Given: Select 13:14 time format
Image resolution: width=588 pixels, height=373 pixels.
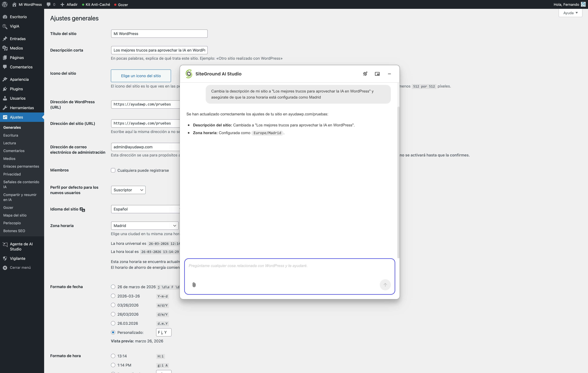Looking at the screenshot, I should 113,356.
